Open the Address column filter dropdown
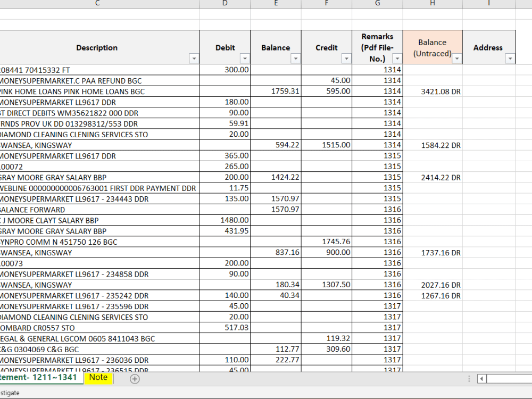Screen dimensions: 532x399 coord(510,59)
